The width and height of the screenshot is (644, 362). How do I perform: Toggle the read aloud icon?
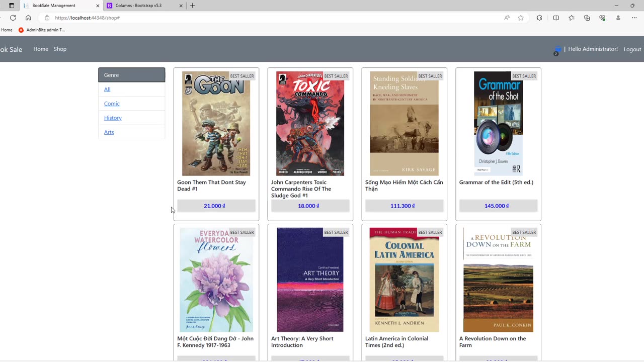(507, 18)
